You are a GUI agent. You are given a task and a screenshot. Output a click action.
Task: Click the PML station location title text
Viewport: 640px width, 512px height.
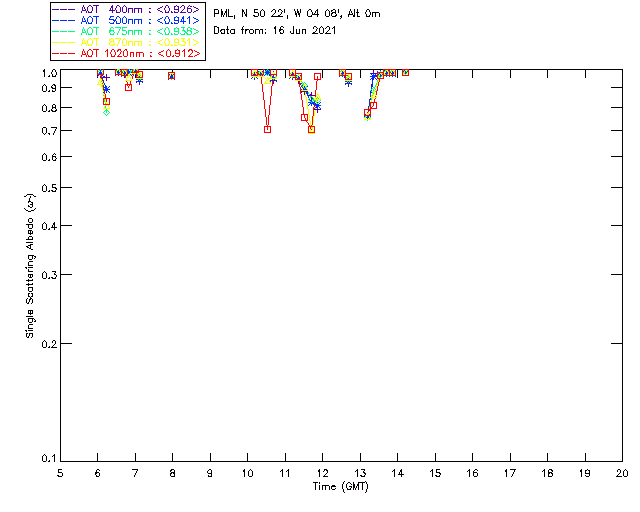[x=297, y=14]
